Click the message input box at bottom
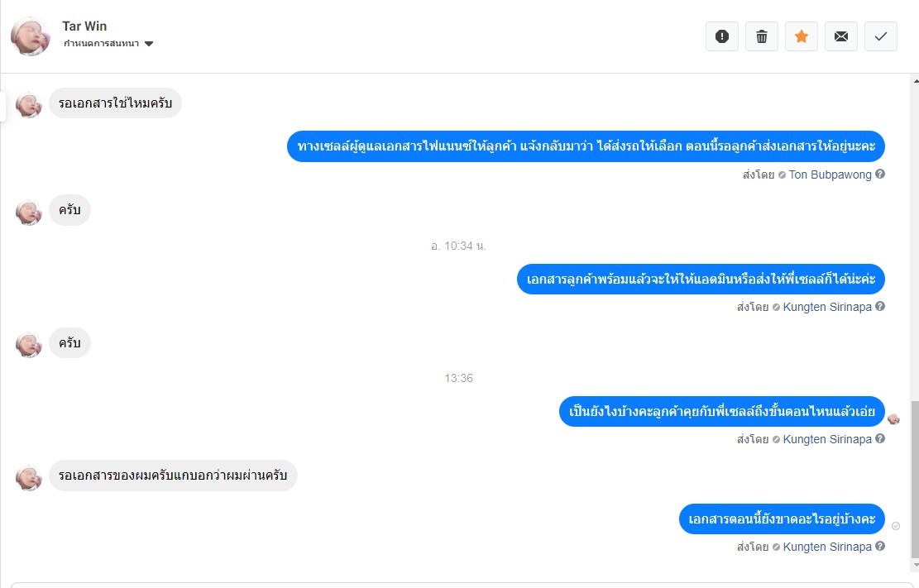 click(x=457, y=585)
